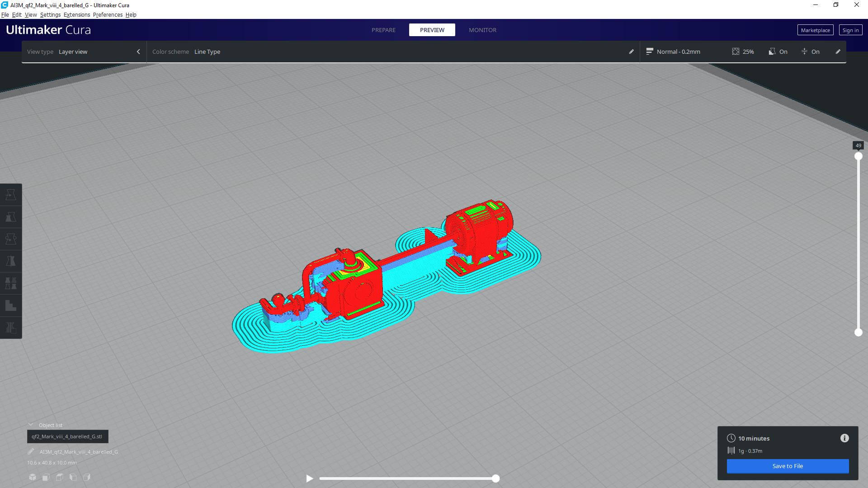Select the Per Model Settings tool
Screen dimensions: 868x488
click(11, 283)
